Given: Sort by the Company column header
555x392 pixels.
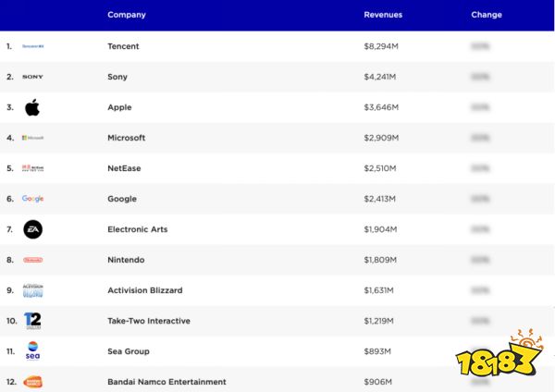Looking at the screenshot, I should 127,15.
